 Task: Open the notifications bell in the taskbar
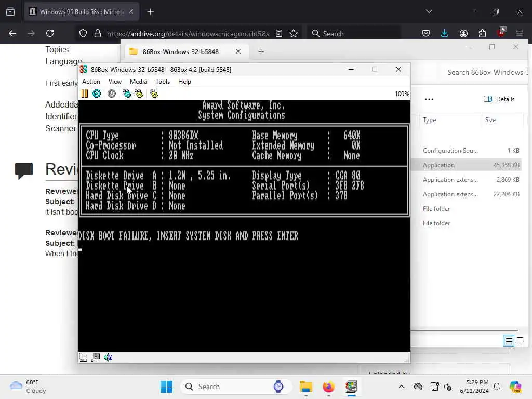tap(497, 387)
